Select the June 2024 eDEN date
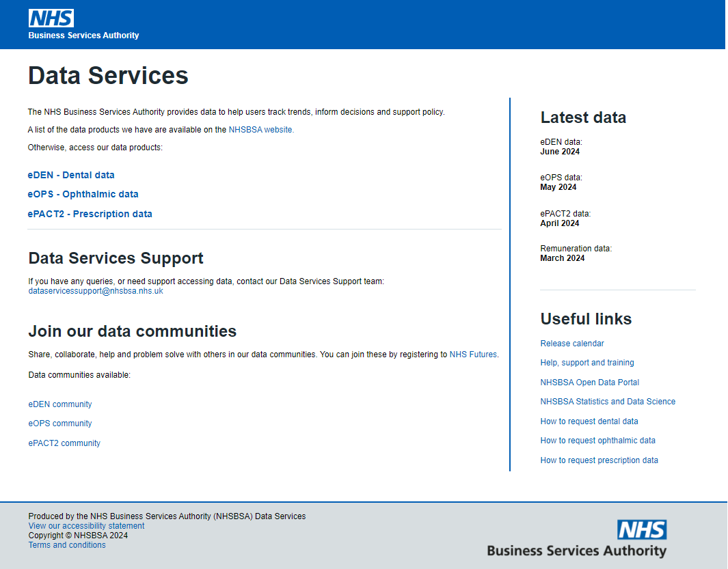The width and height of the screenshot is (728, 569). (x=560, y=152)
